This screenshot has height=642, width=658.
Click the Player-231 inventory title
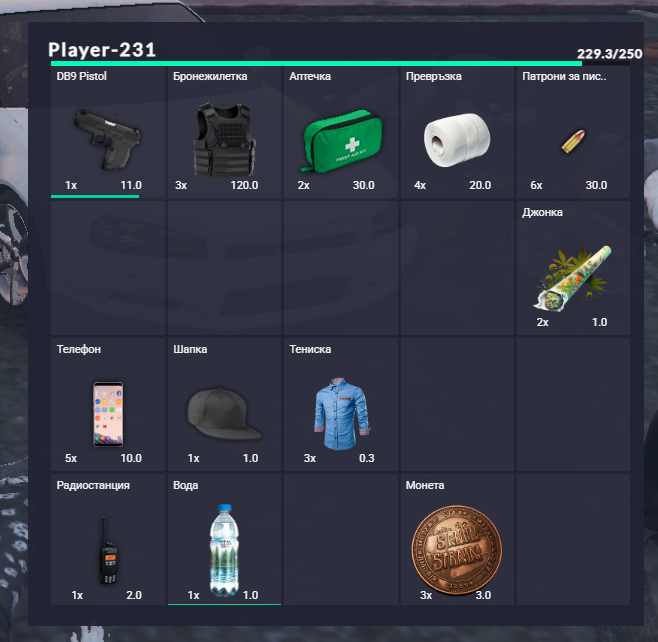point(102,50)
